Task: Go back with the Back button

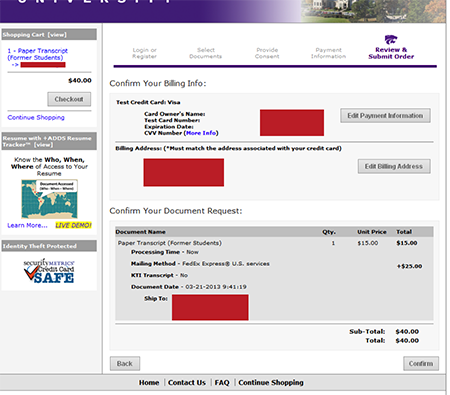Action: (x=125, y=364)
